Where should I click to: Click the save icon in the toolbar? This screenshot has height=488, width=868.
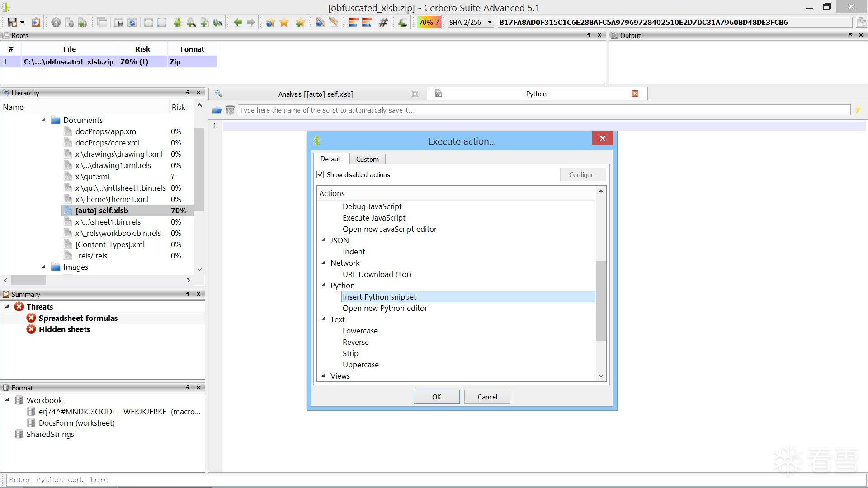[12, 22]
